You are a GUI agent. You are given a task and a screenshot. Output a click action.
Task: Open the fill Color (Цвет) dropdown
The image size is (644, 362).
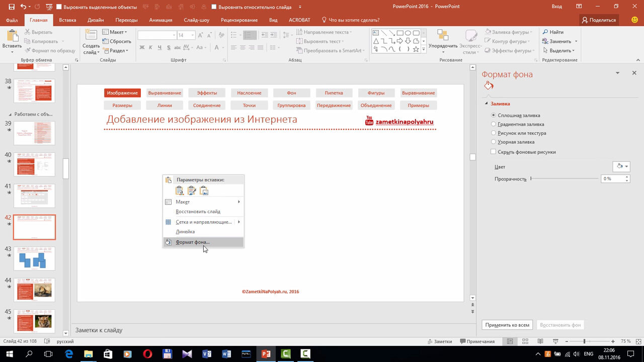coord(621,166)
